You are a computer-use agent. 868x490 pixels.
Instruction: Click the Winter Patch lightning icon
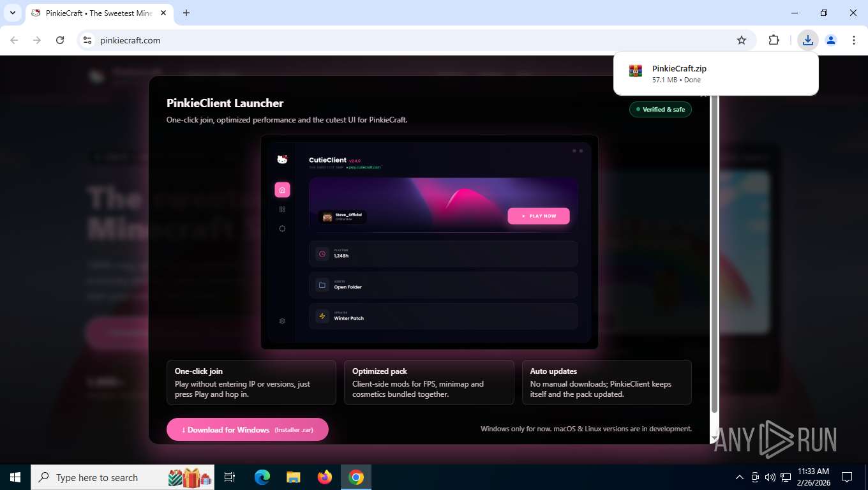point(322,316)
